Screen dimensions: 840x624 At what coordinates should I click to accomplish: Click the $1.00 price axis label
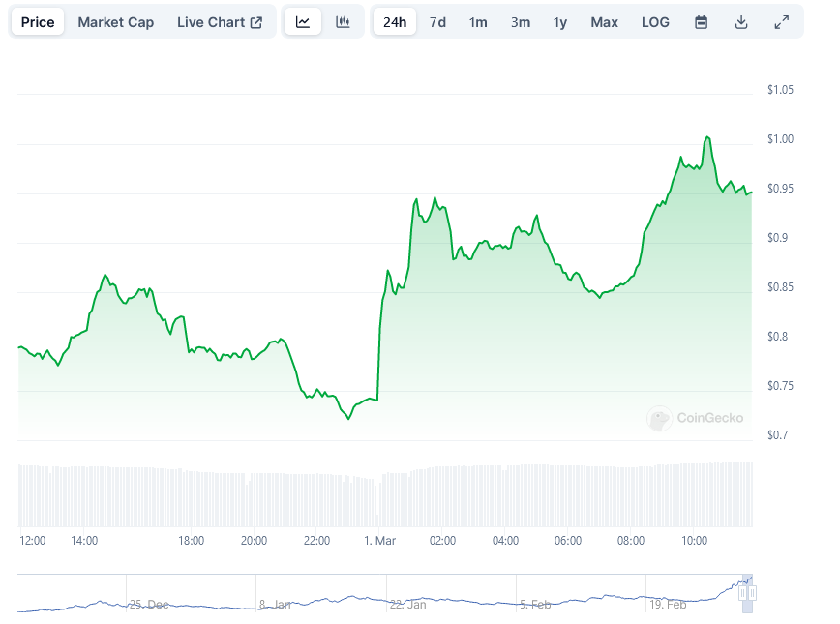pyautogui.click(x=780, y=139)
